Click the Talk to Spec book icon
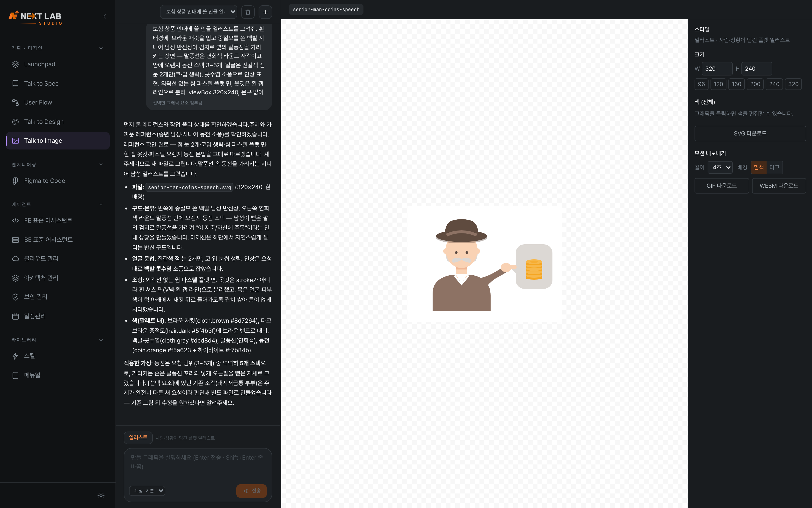812x508 pixels. pyautogui.click(x=15, y=84)
